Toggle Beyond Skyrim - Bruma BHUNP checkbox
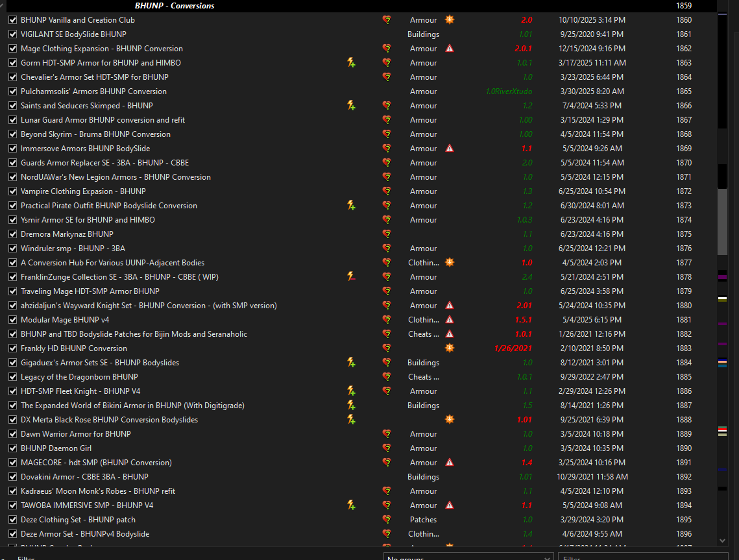Image resolution: width=739 pixels, height=560 pixels. [13, 134]
